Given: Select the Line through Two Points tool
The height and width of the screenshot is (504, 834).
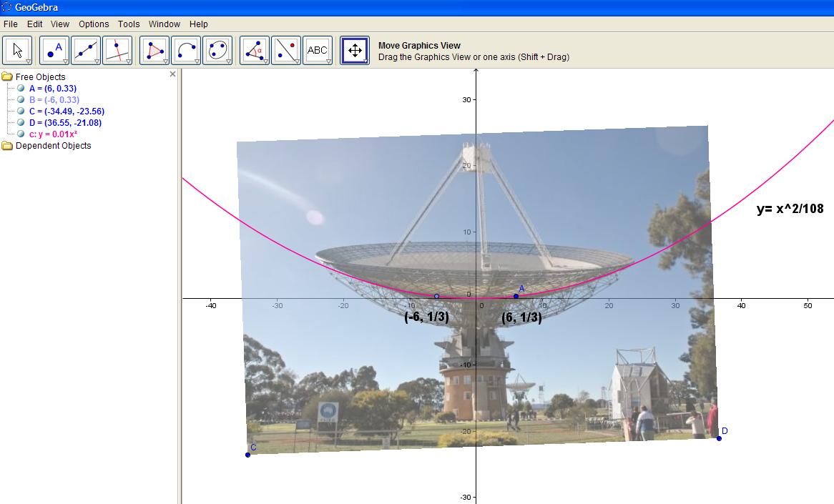Looking at the screenshot, I should (86, 51).
